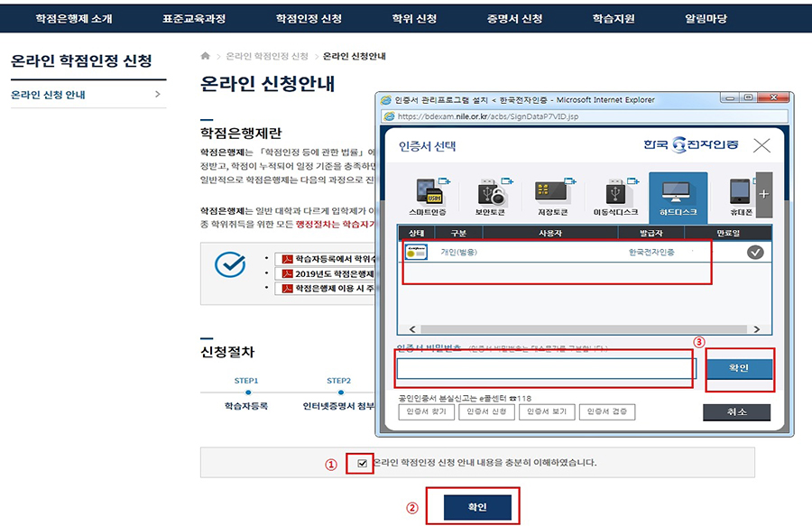Open the 학점은행제 소개 menu
This screenshot has width=812, height=526.
pyautogui.click(x=74, y=19)
